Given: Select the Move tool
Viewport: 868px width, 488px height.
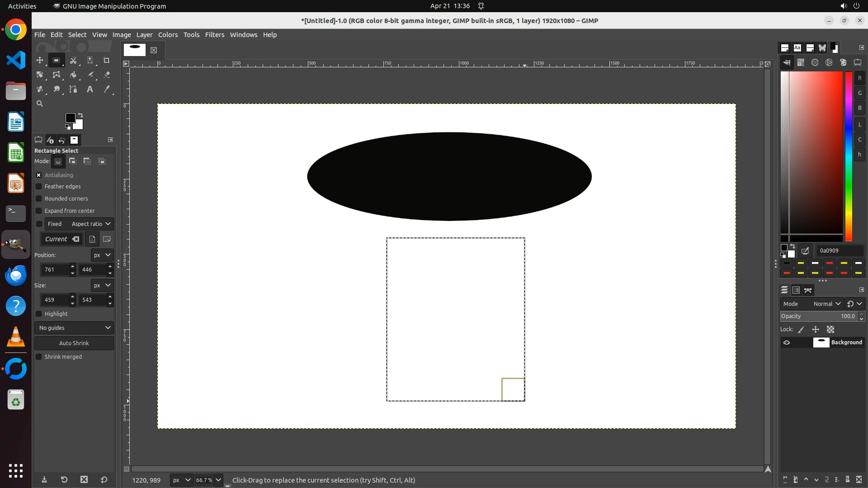Looking at the screenshot, I should click(x=40, y=60).
